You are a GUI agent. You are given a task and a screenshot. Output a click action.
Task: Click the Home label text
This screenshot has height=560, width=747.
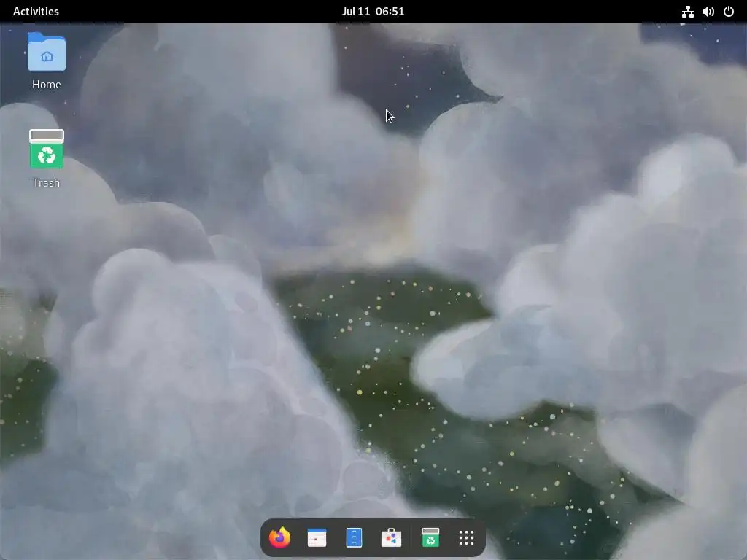tap(46, 85)
